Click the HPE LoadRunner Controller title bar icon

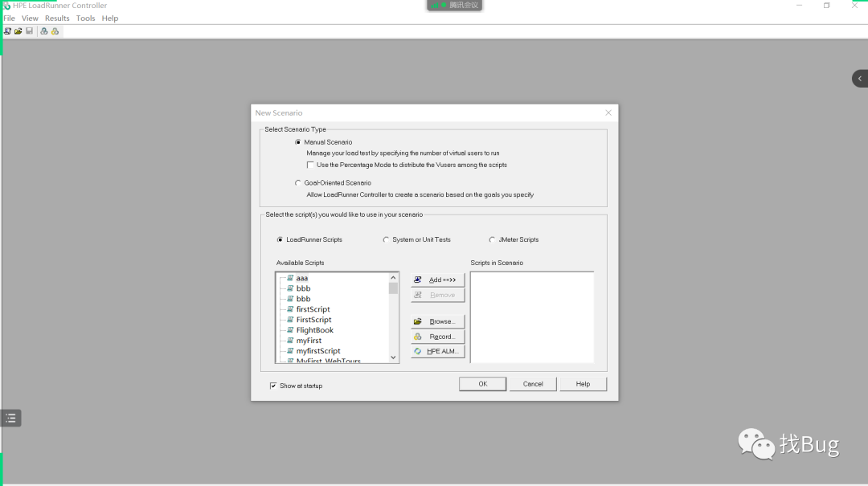6,6
